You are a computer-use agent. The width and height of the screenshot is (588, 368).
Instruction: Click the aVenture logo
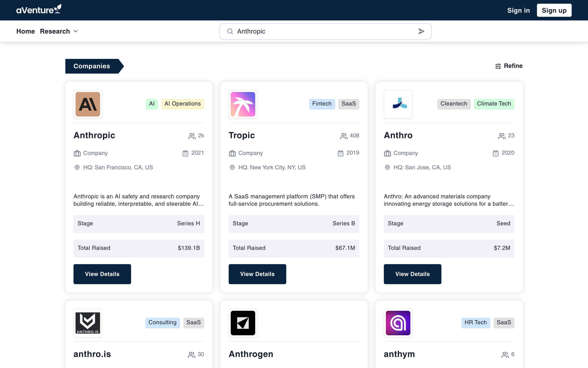coord(39,9)
